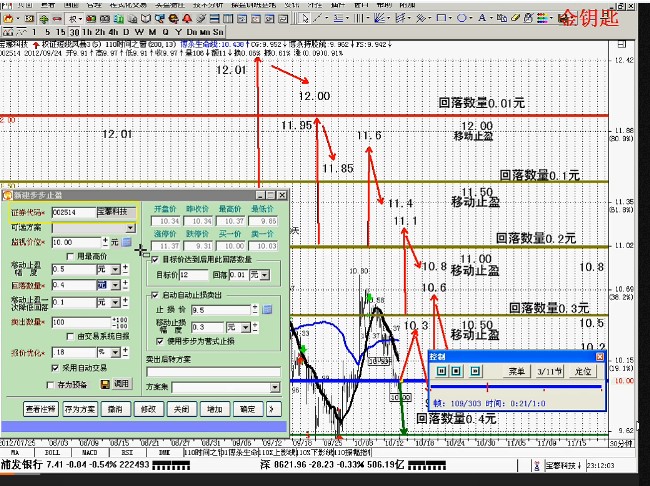Screen dimensions: 650x486
Task: Select the 15 minute period
Action: [61, 32]
